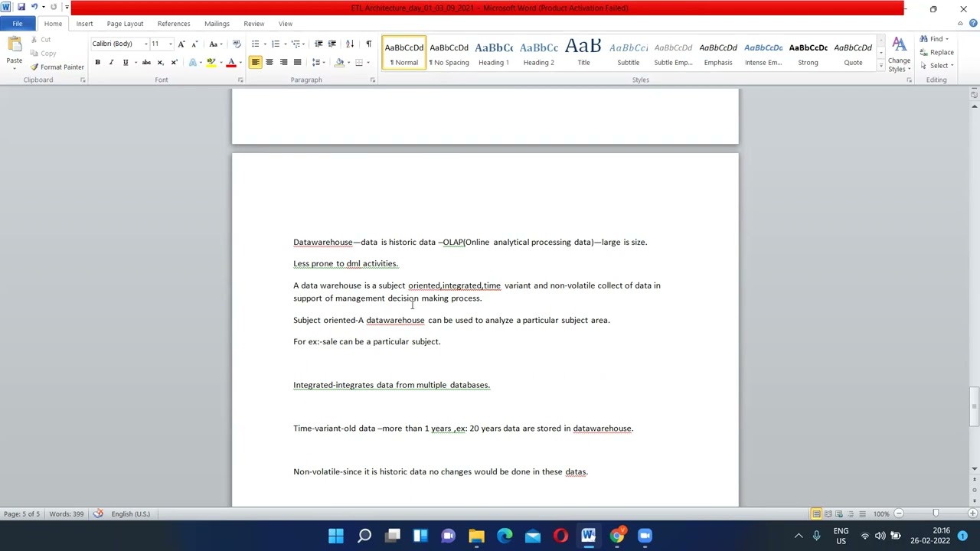The width and height of the screenshot is (980, 551).
Task: Open Change Case dropdown
Action: pos(214,44)
